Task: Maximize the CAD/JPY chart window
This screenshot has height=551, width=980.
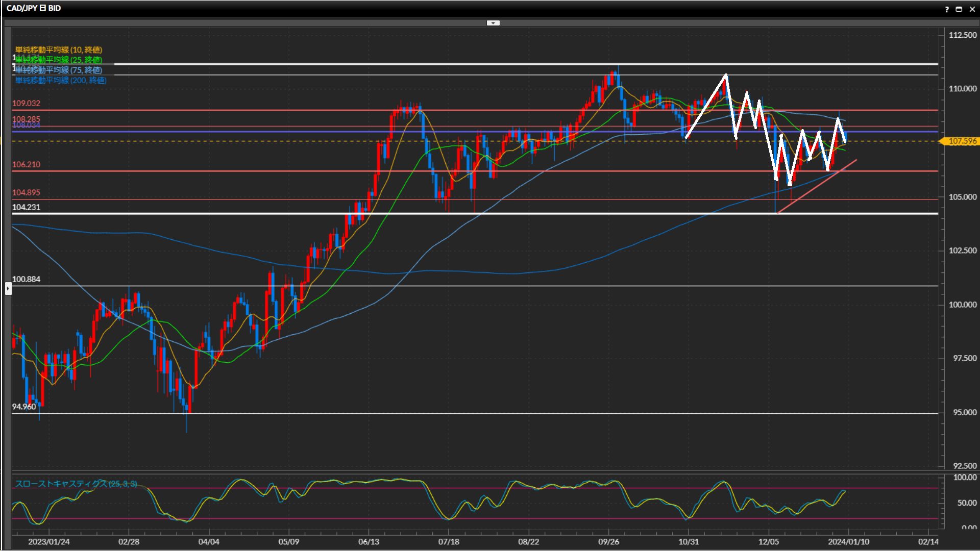Action: click(959, 9)
